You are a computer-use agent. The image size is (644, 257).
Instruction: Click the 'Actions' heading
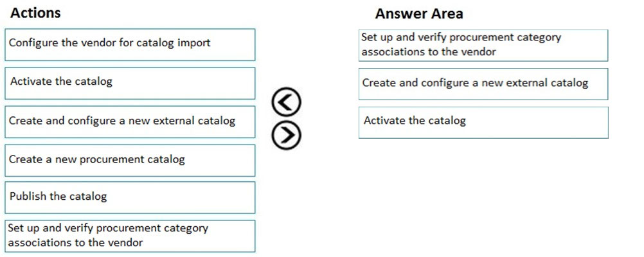(36, 13)
